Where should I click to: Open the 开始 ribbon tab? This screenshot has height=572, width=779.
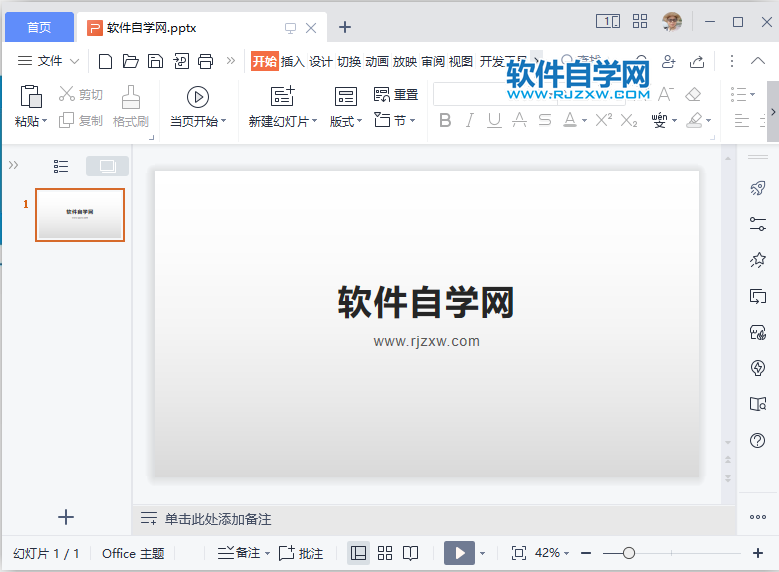tap(264, 61)
